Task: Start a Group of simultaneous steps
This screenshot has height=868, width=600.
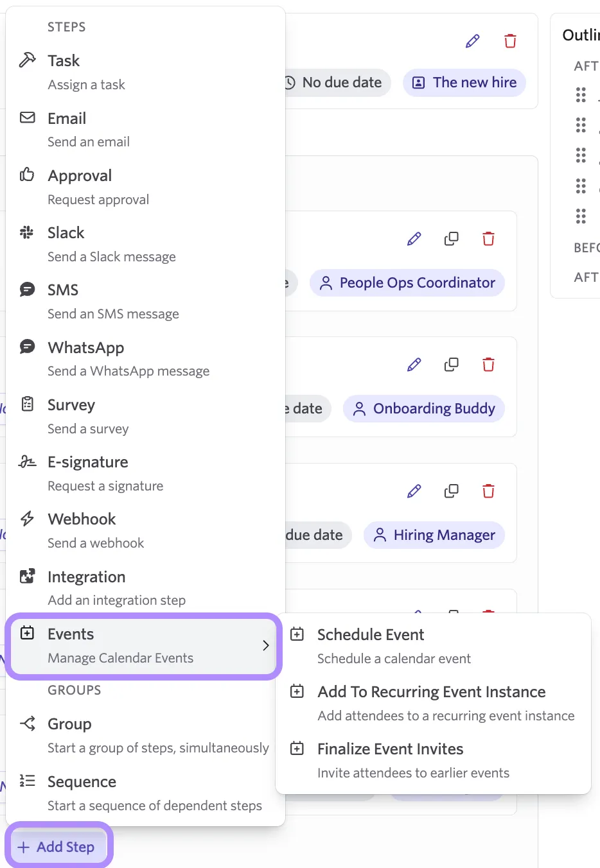Action: pos(145,735)
